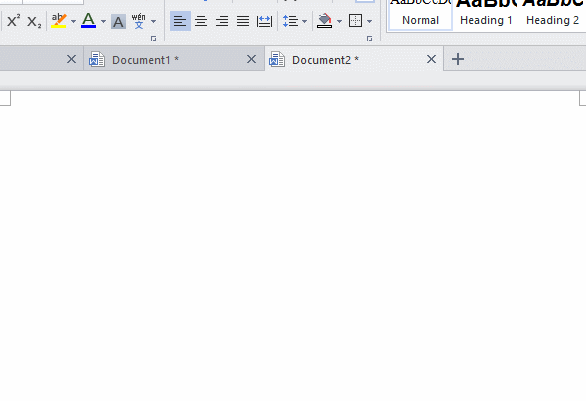Toggle justify paragraph alignment
Viewport: 586px width, 401px height.
(243, 21)
